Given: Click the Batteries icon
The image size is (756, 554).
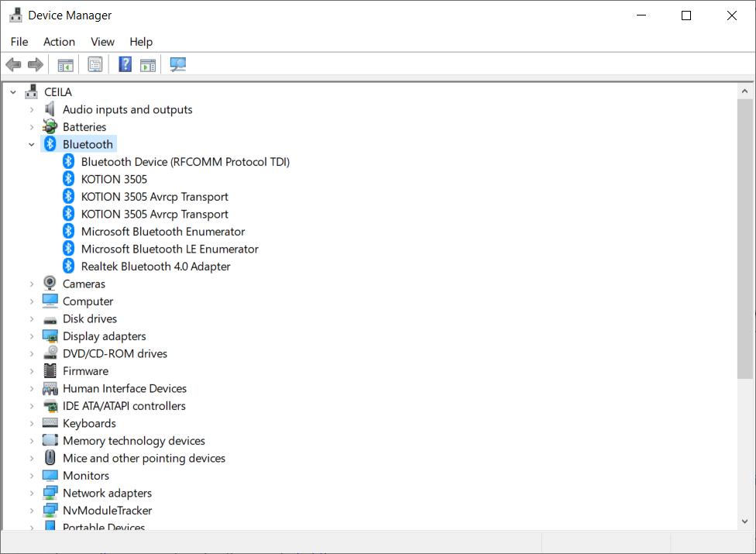Looking at the screenshot, I should pyautogui.click(x=50, y=127).
